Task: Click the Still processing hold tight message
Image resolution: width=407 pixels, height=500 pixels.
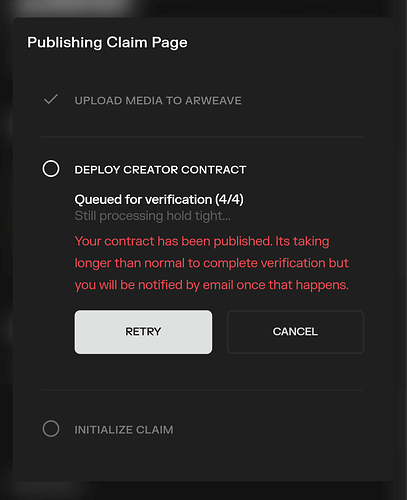Action: [x=152, y=216]
